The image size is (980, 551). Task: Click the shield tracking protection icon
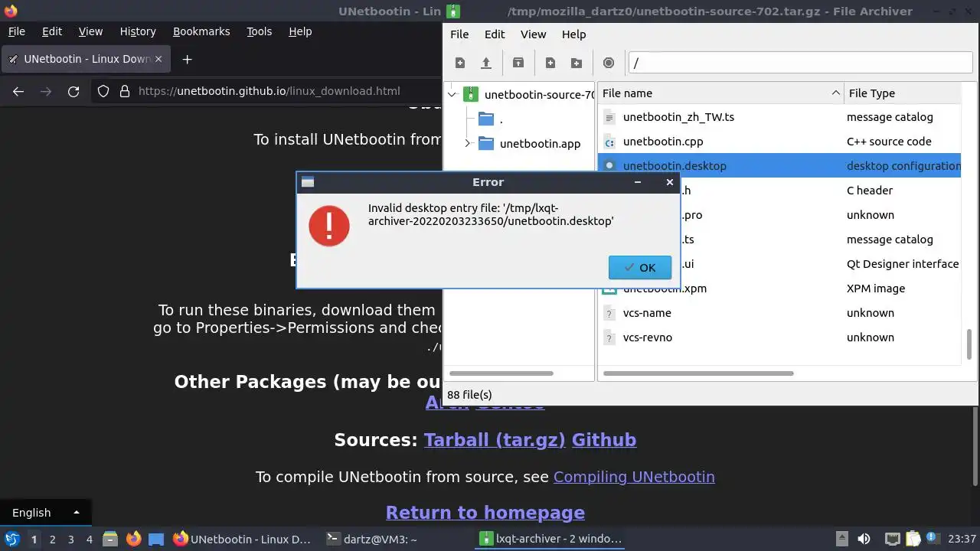103,91
